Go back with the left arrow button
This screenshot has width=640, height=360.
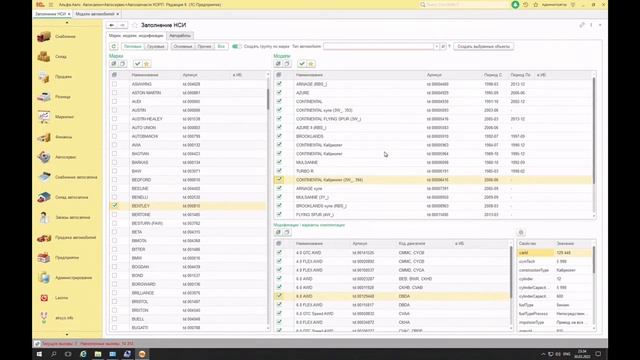pos(111,25)
